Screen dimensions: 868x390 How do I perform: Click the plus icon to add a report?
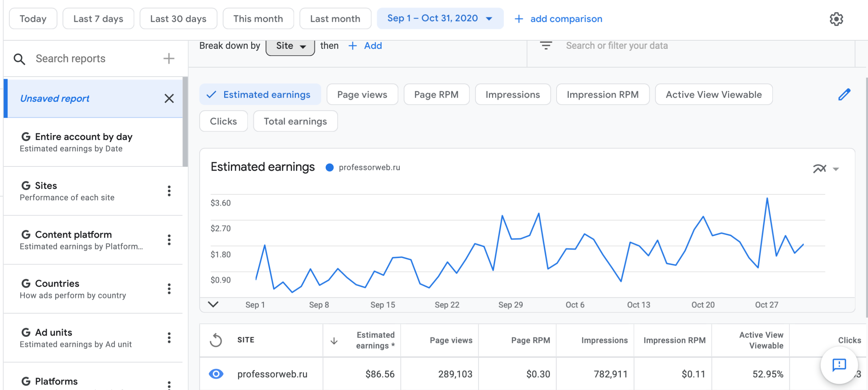169,58
